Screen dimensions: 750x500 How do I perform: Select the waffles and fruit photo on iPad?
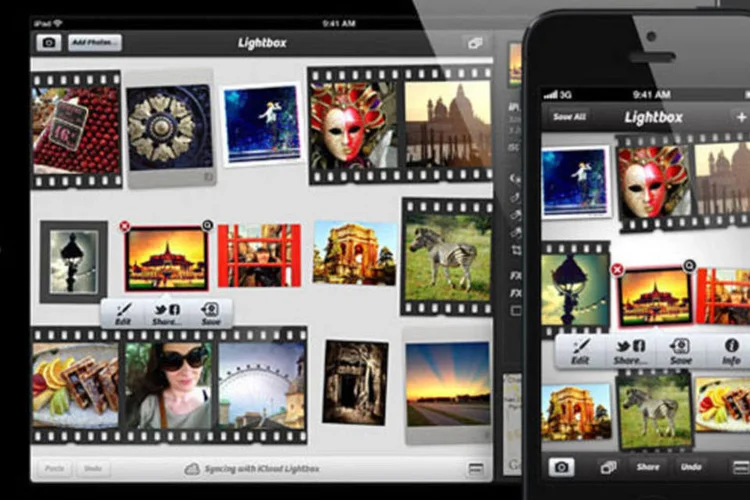click(x=76, y=385)
